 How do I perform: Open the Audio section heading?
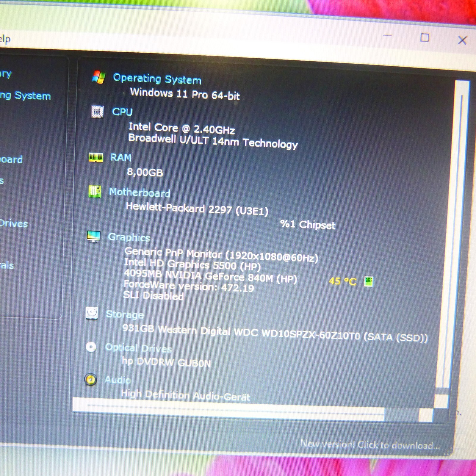pos(118,380)
